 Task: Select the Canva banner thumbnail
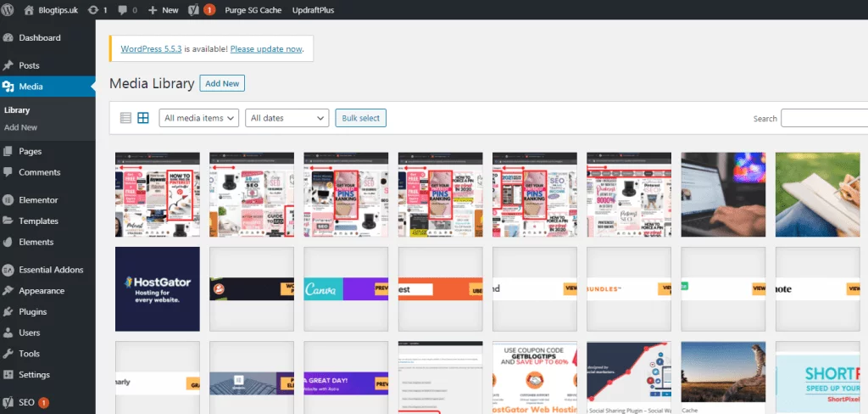[x=346, y=289]
